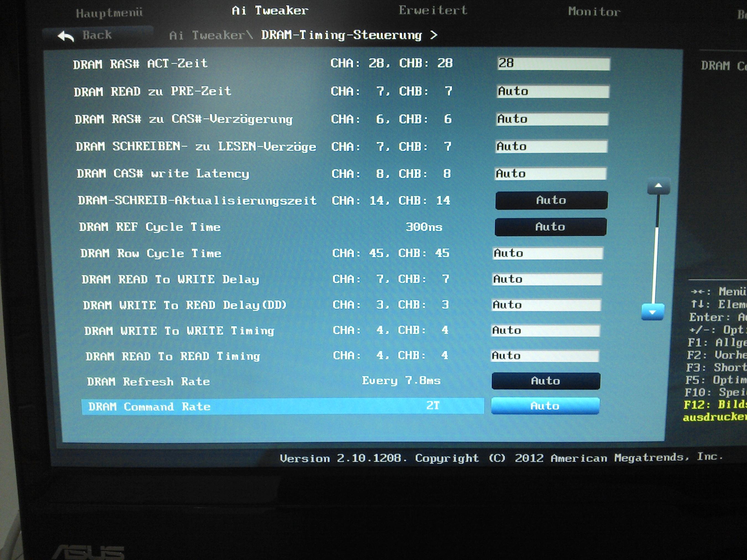Viewport: 747px width, 560px height.
Task: Open the Monitor tab
Action: click(594, 12)
